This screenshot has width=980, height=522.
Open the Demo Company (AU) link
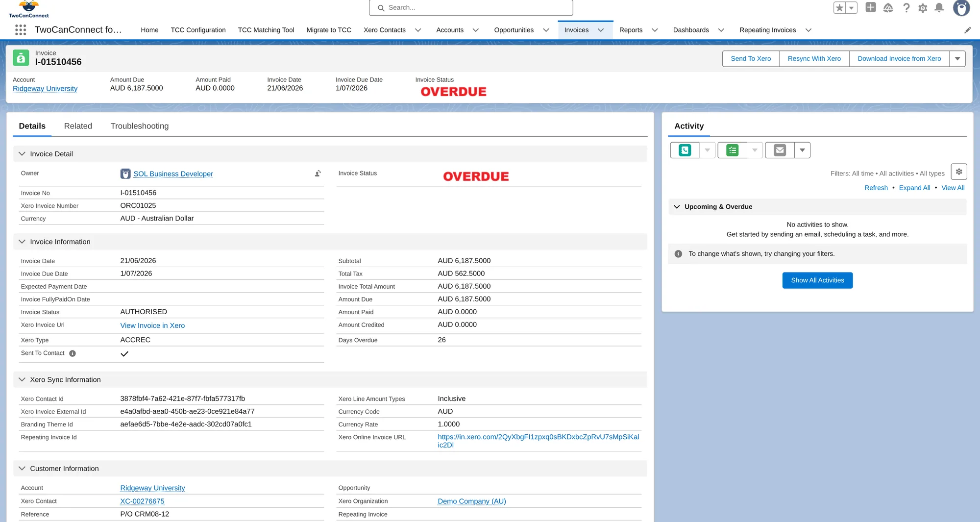[471, 501]
